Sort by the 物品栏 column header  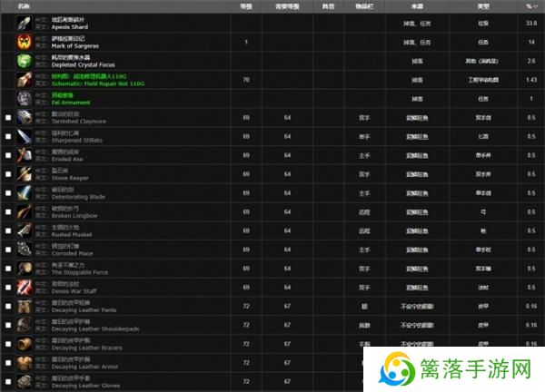coord(364,6)
